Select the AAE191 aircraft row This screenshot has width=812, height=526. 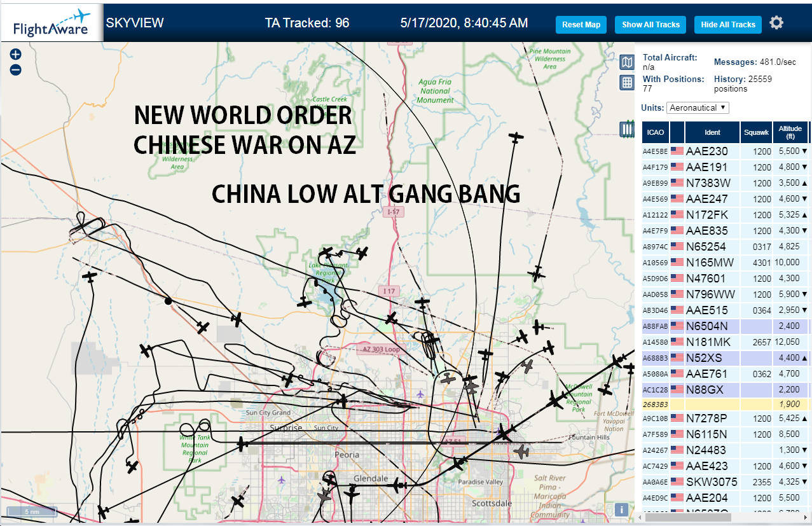pyautogui.click(x=726, y=167)
